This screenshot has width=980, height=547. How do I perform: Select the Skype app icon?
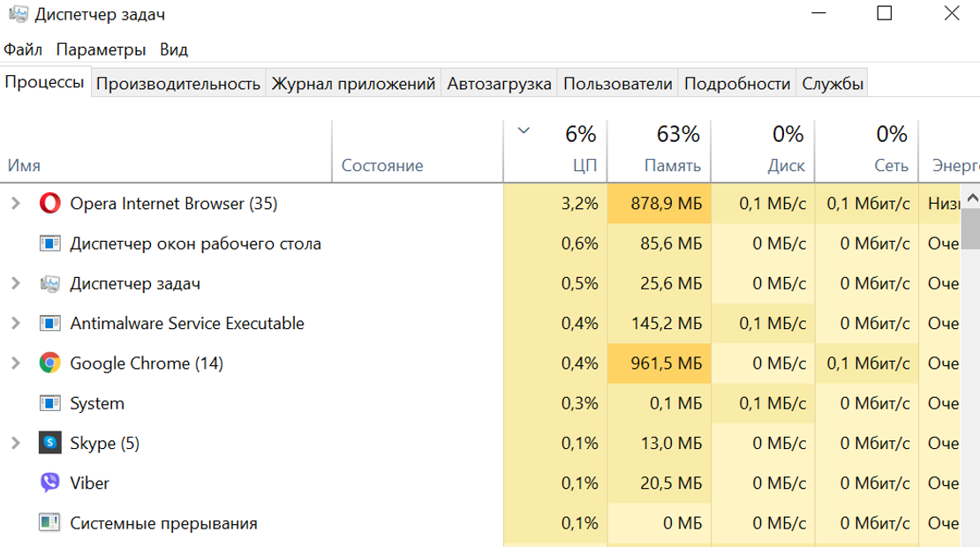50,443
